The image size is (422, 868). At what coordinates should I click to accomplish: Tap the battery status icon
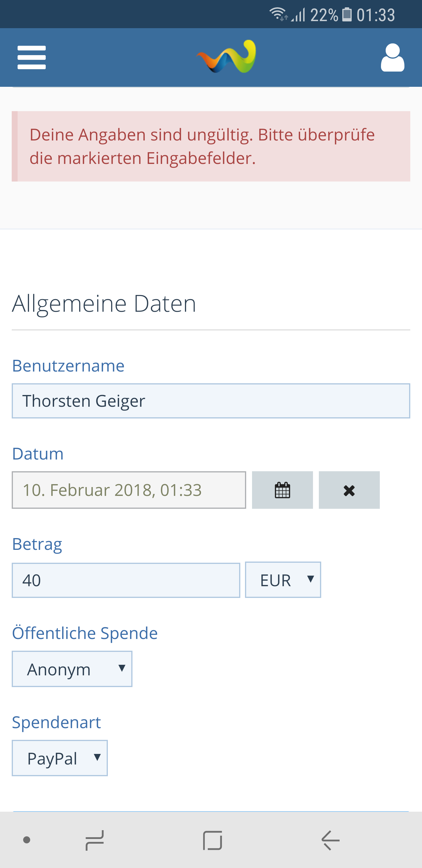347,15
